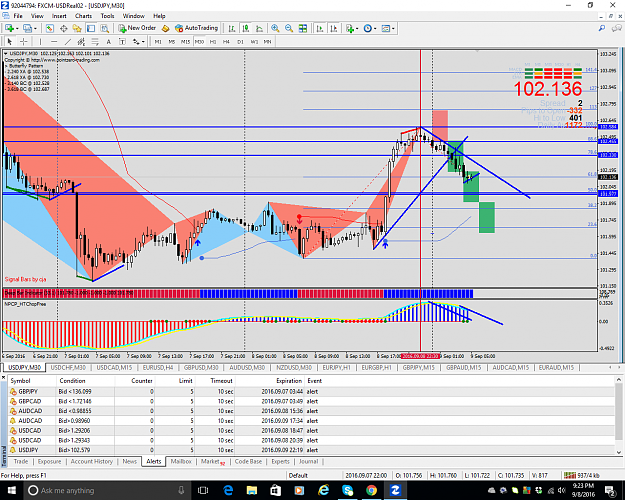Toggle the Navigator folder-star icon
This screenshot has height=500, width=625.
point(77,28)
